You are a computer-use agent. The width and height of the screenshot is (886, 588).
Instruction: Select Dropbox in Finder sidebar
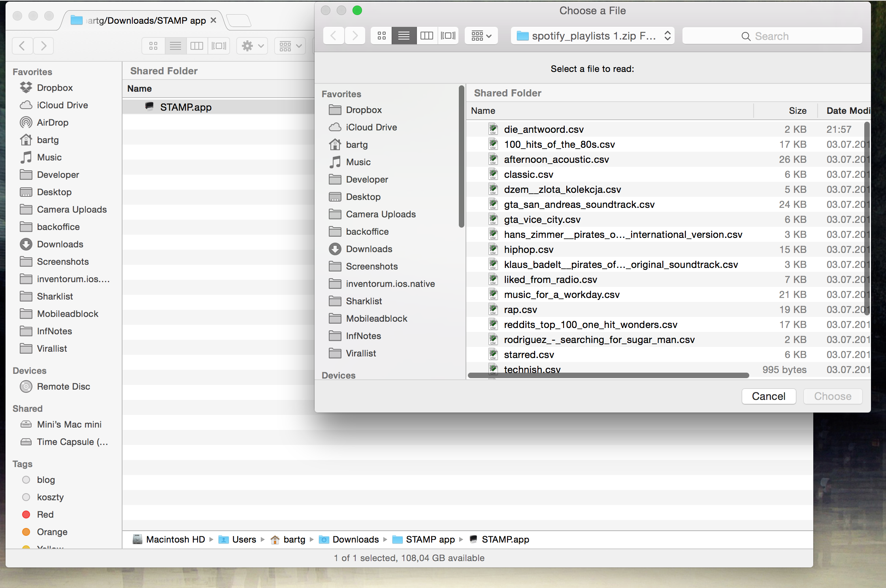[x=55, y=88]
